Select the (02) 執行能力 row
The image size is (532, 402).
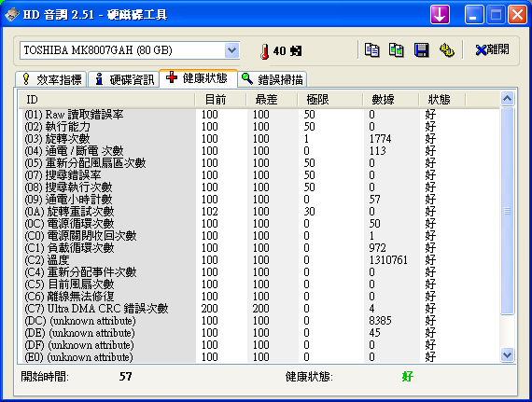(x=259, y=127)
